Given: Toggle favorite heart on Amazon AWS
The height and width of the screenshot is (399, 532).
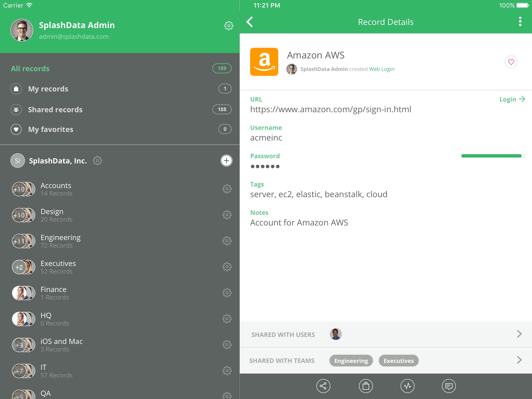Looking at the screenshot, I should 511,62.
